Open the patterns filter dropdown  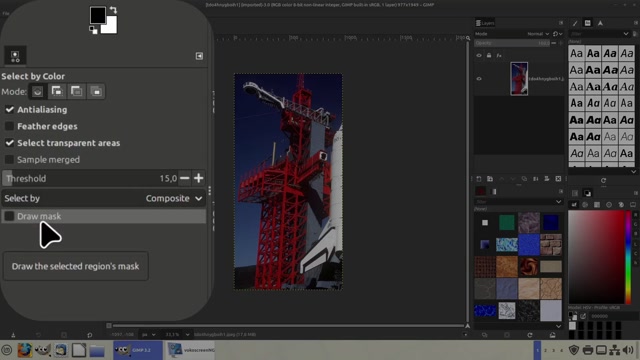pyautogui.click(x=558, y=202)
